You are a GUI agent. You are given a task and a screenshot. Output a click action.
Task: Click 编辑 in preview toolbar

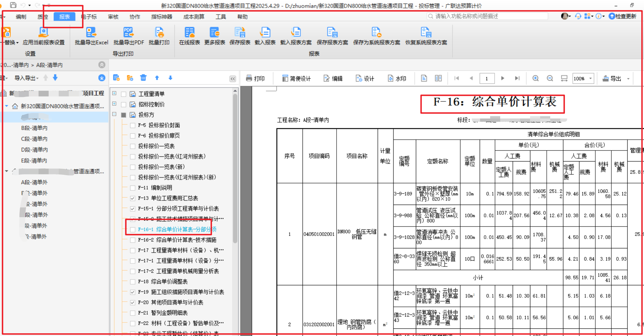(x=333, y=79)
